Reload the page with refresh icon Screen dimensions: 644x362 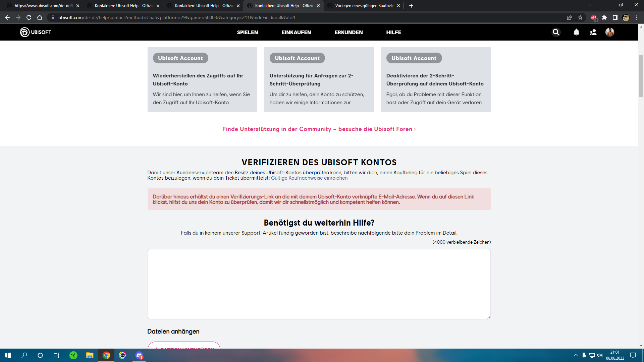[x=29, y=17]
